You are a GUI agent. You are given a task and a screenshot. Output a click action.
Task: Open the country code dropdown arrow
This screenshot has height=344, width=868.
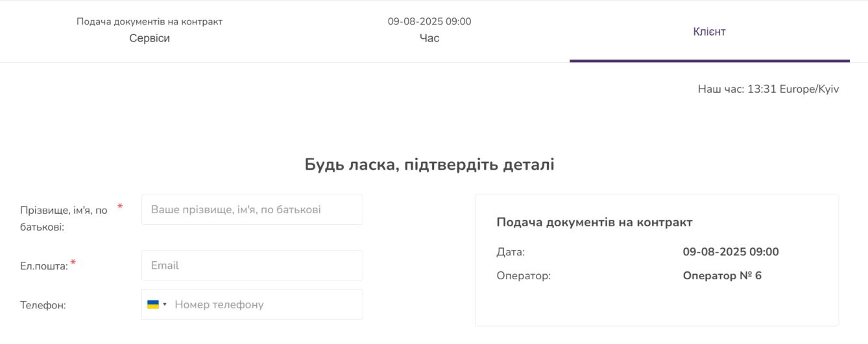pyautogui.click(x=165, y=304)
